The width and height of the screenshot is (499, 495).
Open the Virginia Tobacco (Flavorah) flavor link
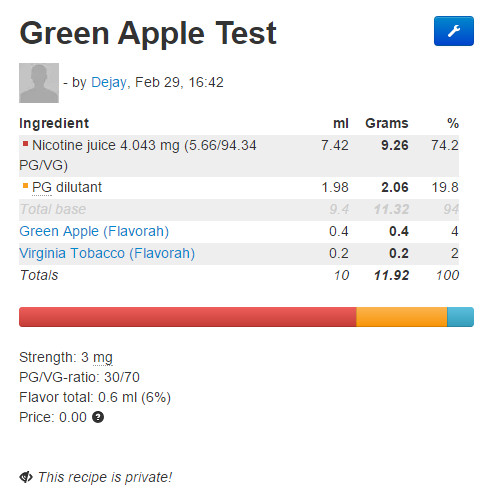107,253
